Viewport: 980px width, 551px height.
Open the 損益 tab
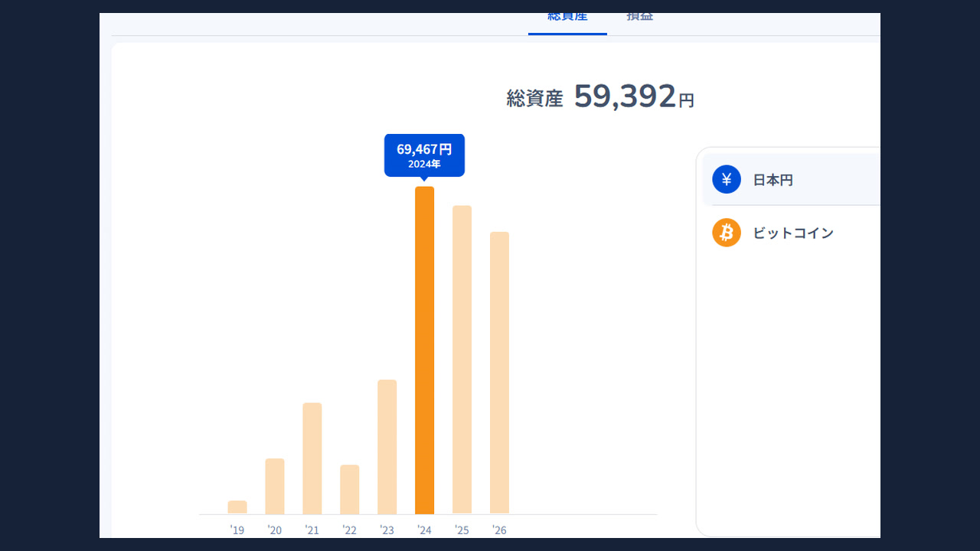coord(639,18)
